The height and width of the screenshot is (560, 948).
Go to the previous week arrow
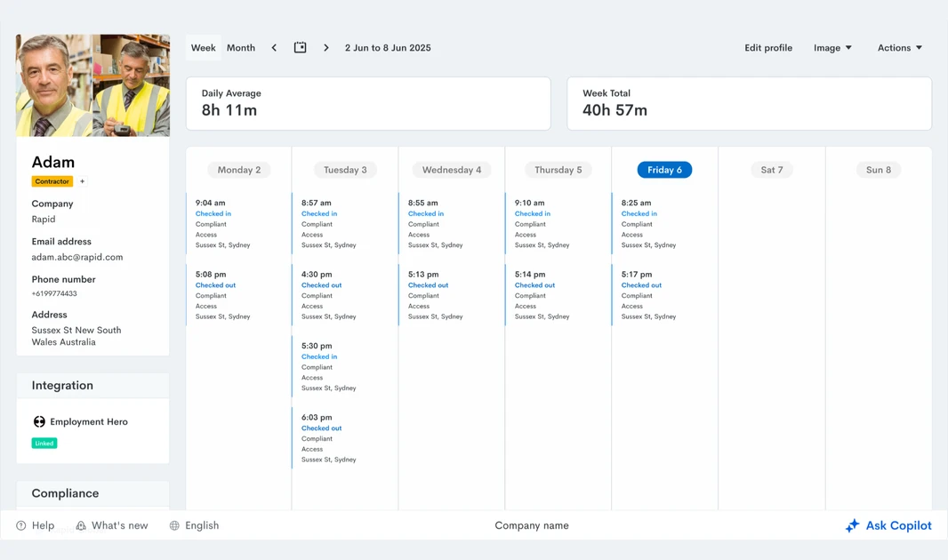274,48
